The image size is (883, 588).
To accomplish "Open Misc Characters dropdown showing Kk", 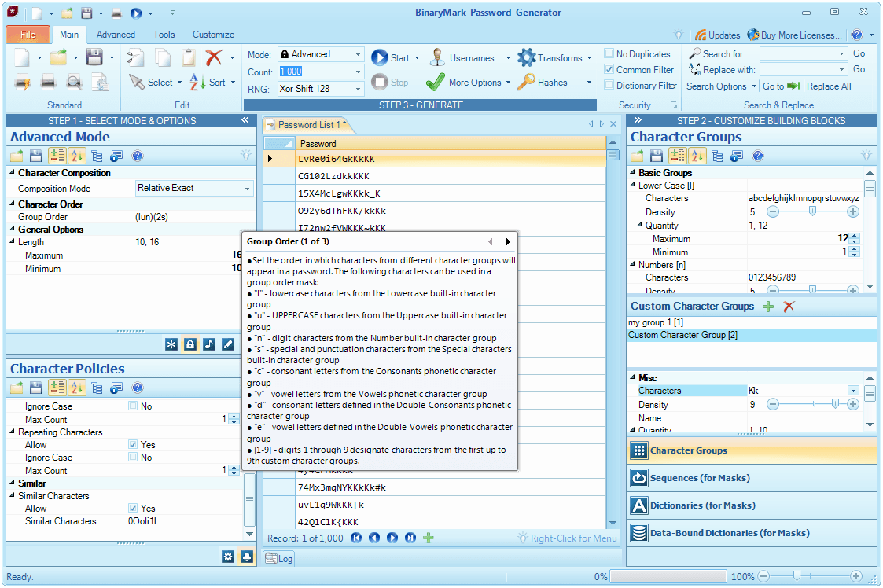I will [854, 391].
